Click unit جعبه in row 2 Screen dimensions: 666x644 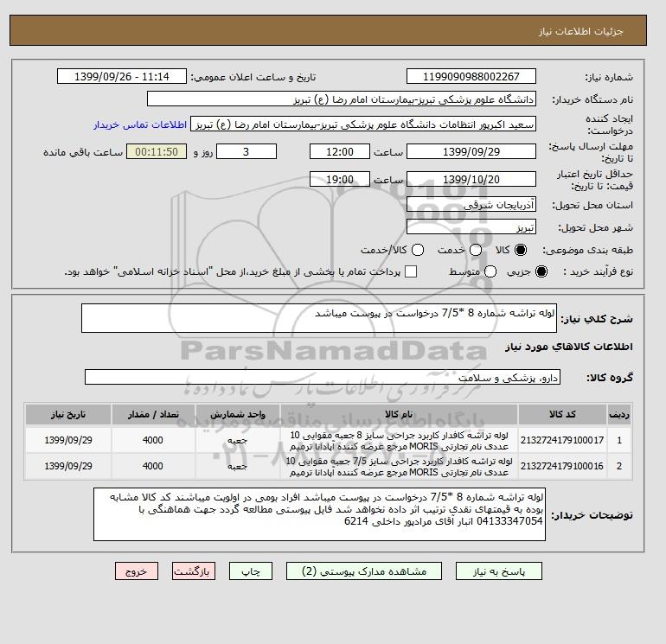[x=238, y=466]
